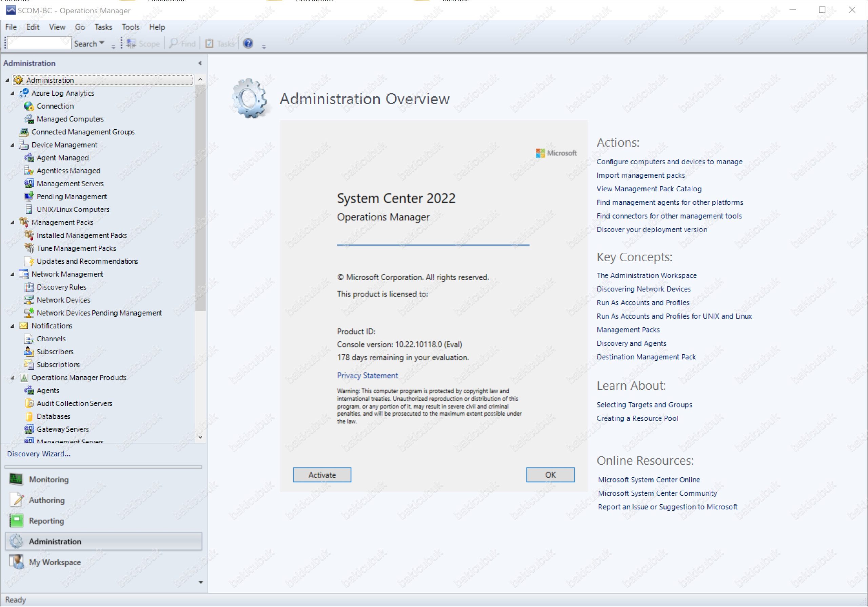Click the Updates and Recommendations icon
The image size is (868, 607).
click(29, 261)
